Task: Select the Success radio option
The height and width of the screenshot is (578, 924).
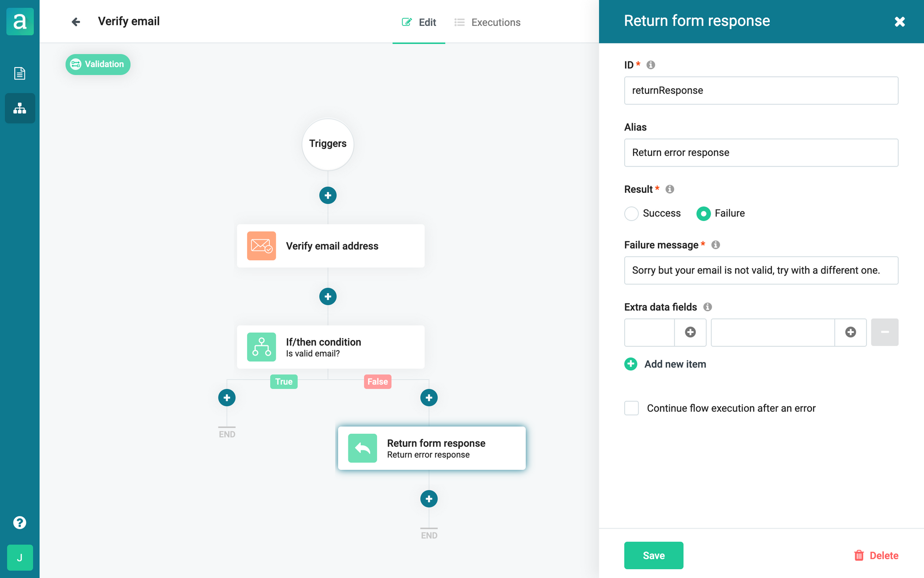Action: (x=632, y=214)
